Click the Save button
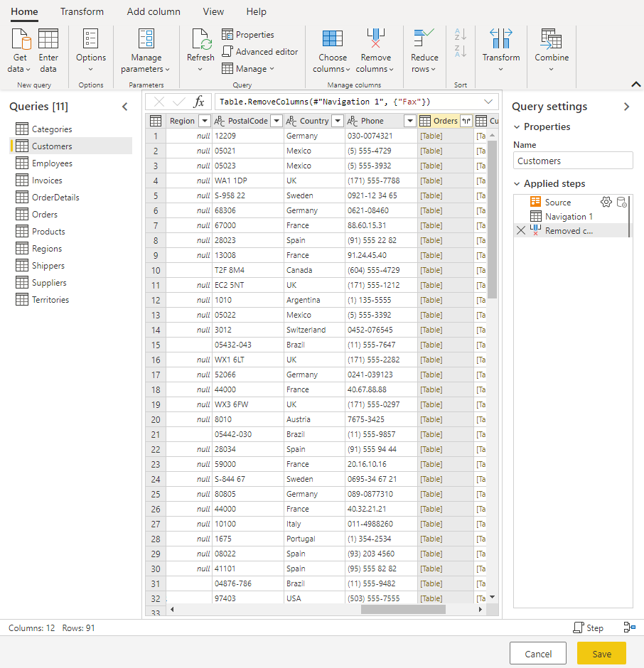The width and height of the screenshot is (644, 668). tap(601, 653)
